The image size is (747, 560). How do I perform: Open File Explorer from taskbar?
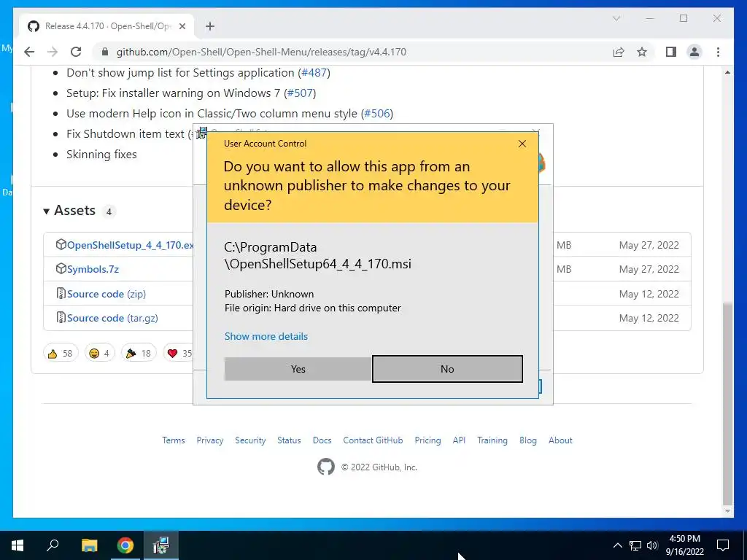click(x=89, y=545)
